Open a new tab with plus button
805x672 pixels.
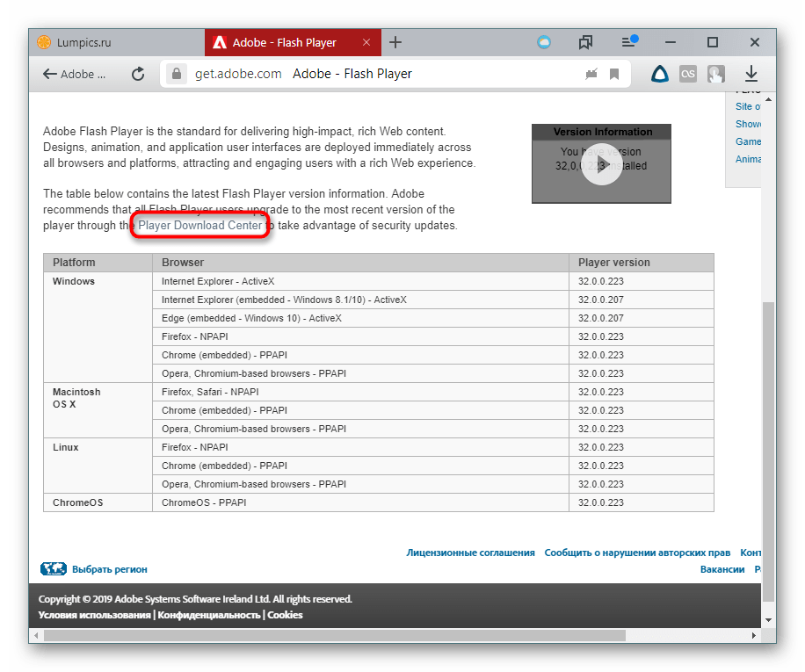pyautogui.click(x=395, y=42)
